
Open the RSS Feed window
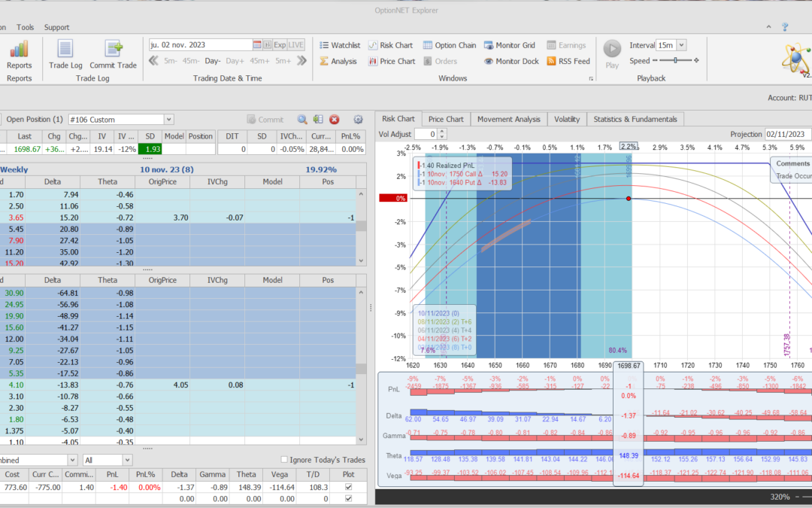[568, 61]
